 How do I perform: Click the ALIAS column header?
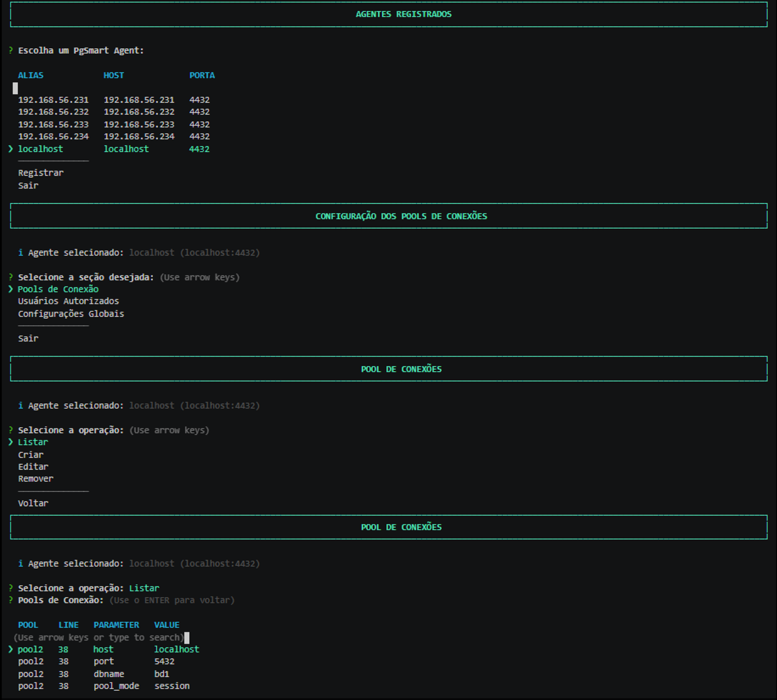(x=31, y=75)
